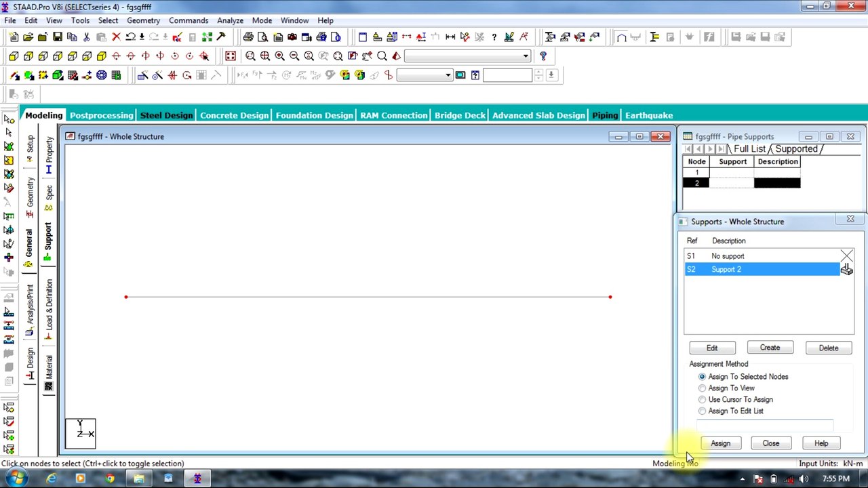Switch to the Steel Design tab
Viewport: 868px width, 488px height.
click(166, 115)
